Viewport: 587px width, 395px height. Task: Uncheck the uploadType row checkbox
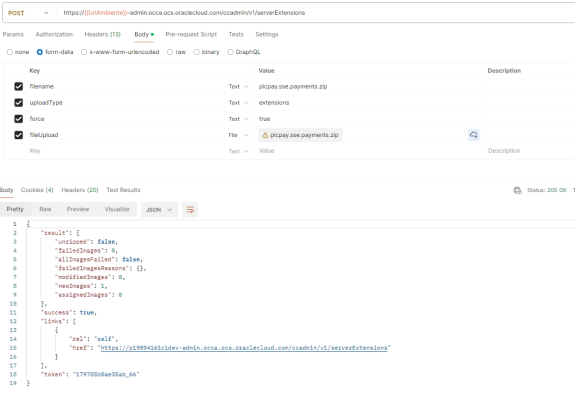[x=18, y=103]
